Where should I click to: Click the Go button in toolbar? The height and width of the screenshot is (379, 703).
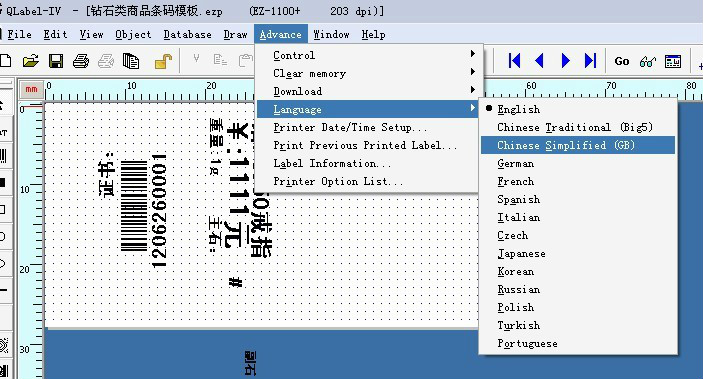click(x=622, y=61)
